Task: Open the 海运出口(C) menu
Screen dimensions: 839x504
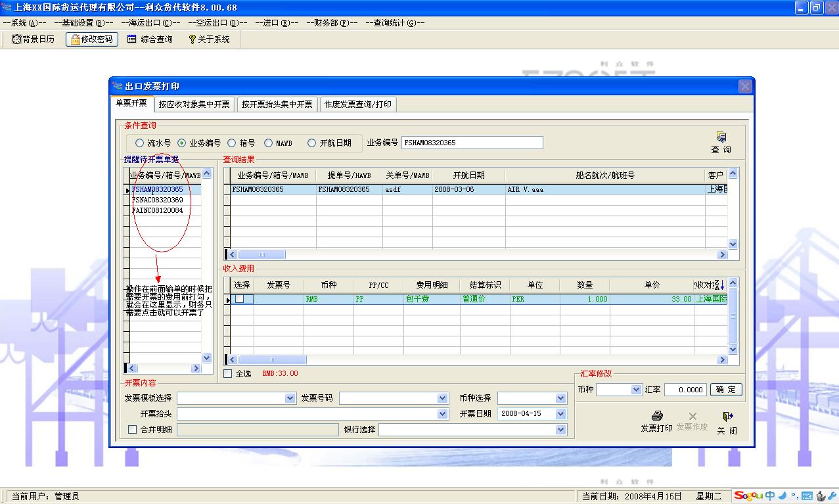Action: coord(150,23)
